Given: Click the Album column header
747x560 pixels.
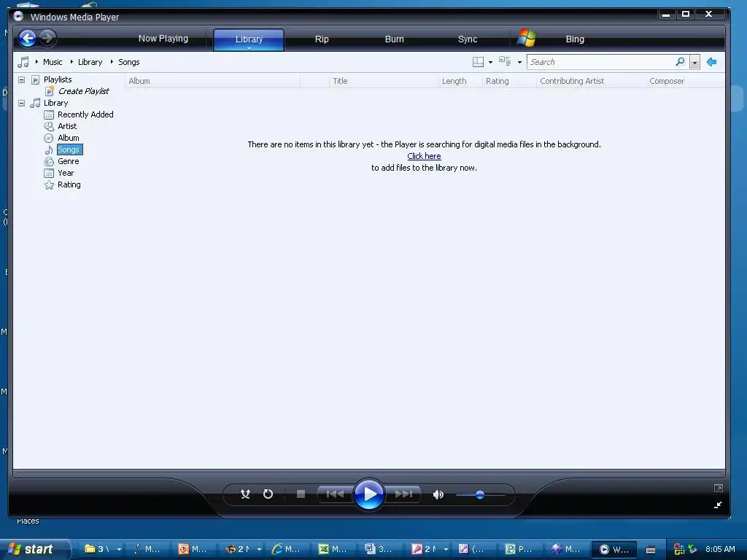Looking at the screenshot, I should tap(212, 81).
